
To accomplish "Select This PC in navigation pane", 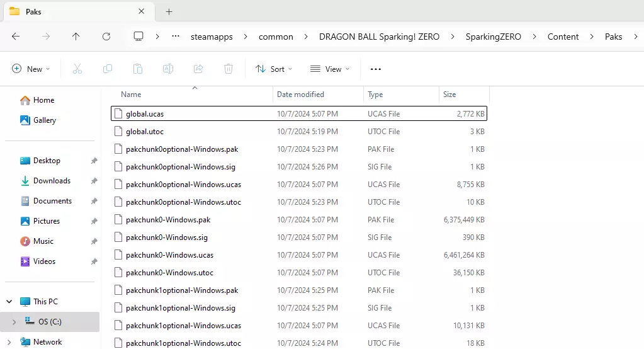I will (39, 301).
